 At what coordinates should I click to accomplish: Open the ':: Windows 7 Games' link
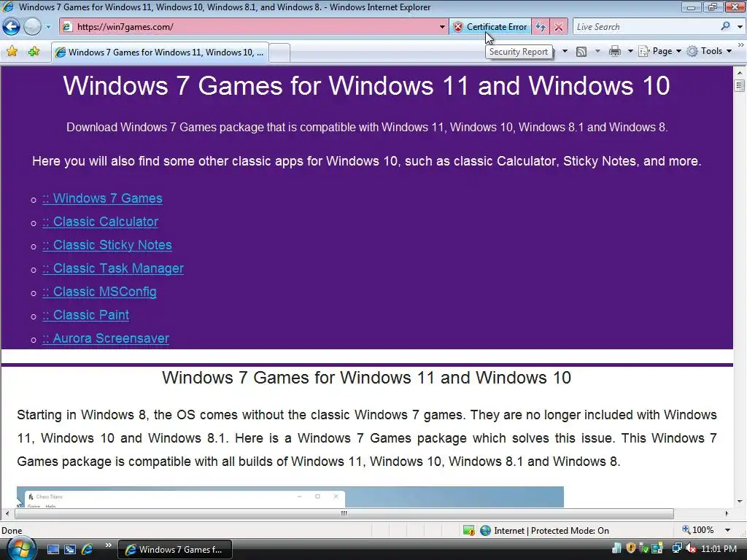102,198
